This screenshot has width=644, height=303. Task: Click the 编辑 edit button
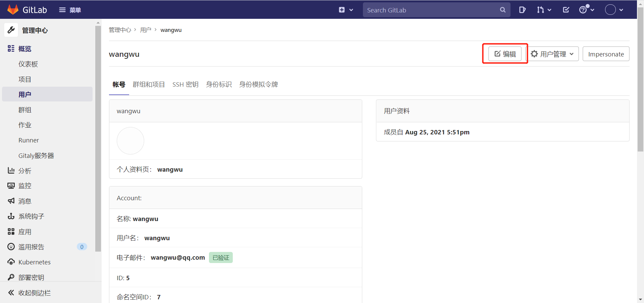505,54
